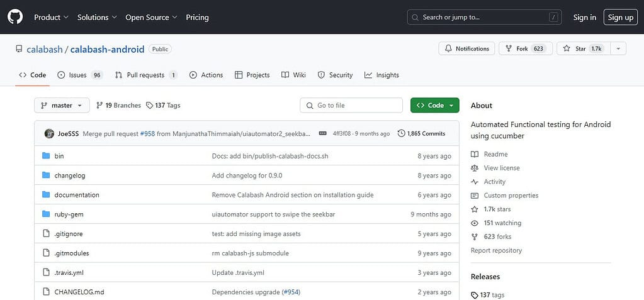The height and width of the screenshot is (300, 644).
Task: Click the tag icon beside 137 Tags
Action: coord(149,106)
